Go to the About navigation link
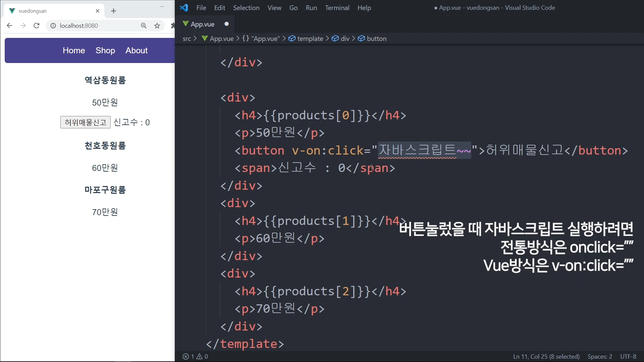 137,50
